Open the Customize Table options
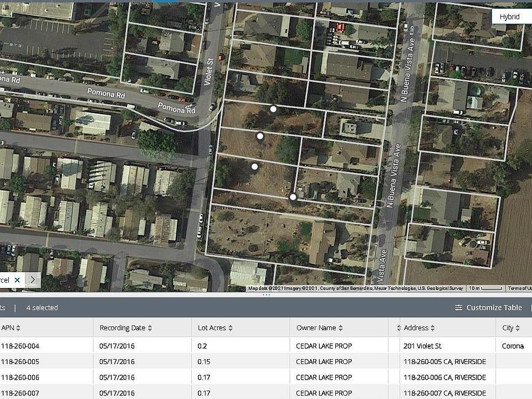 click(488, 308)
